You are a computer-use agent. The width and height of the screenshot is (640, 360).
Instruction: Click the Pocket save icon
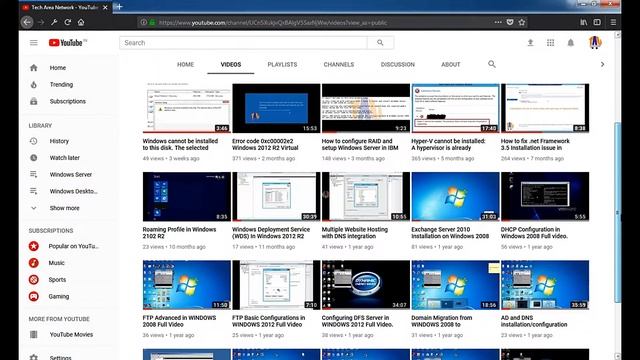click(510, 22)
